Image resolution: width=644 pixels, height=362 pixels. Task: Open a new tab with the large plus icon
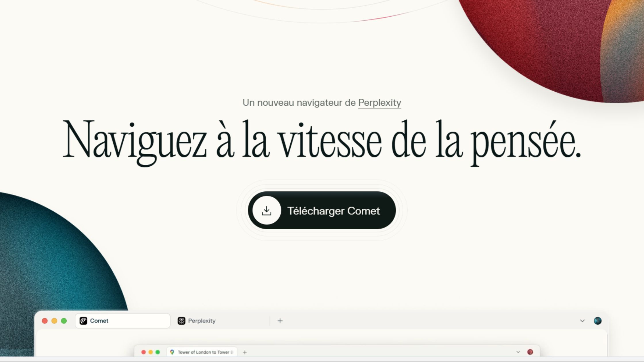pos(280,321)
